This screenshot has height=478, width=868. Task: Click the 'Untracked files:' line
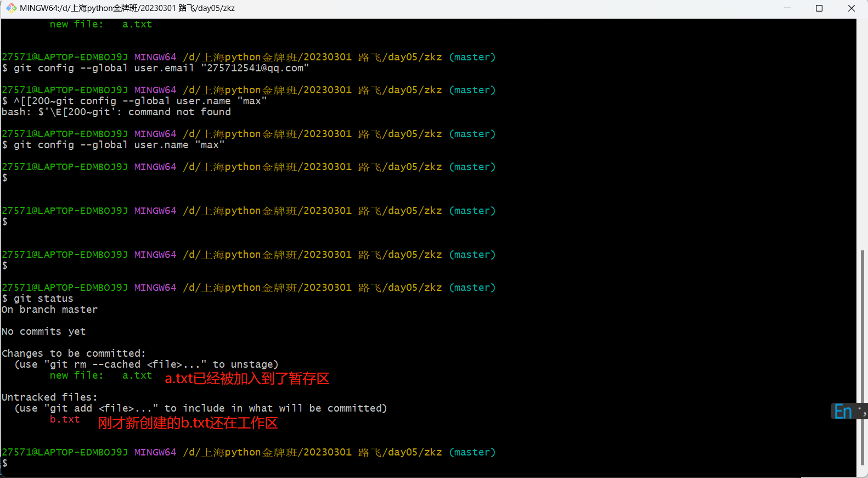point(49,397)
